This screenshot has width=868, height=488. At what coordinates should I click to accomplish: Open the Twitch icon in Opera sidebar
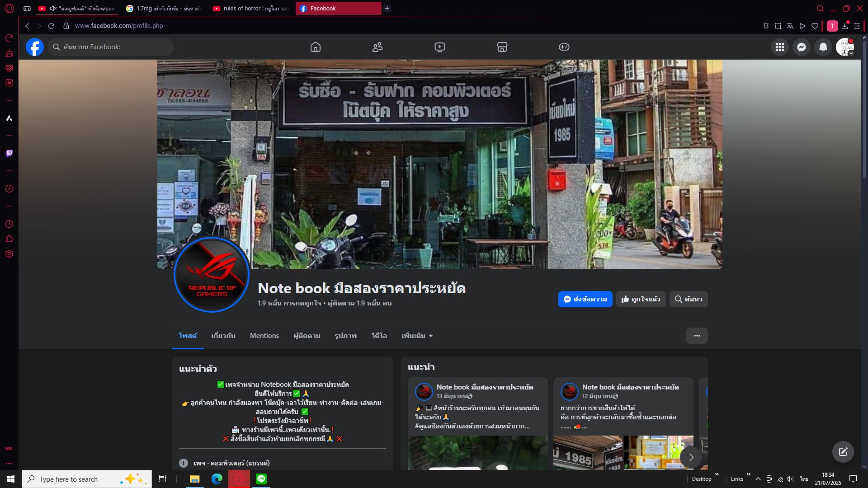[x=9, y=153]
